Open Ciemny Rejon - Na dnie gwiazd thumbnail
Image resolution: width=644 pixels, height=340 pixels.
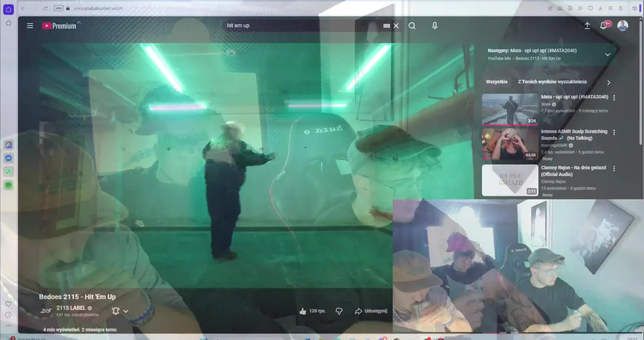(x=510, y=180)
